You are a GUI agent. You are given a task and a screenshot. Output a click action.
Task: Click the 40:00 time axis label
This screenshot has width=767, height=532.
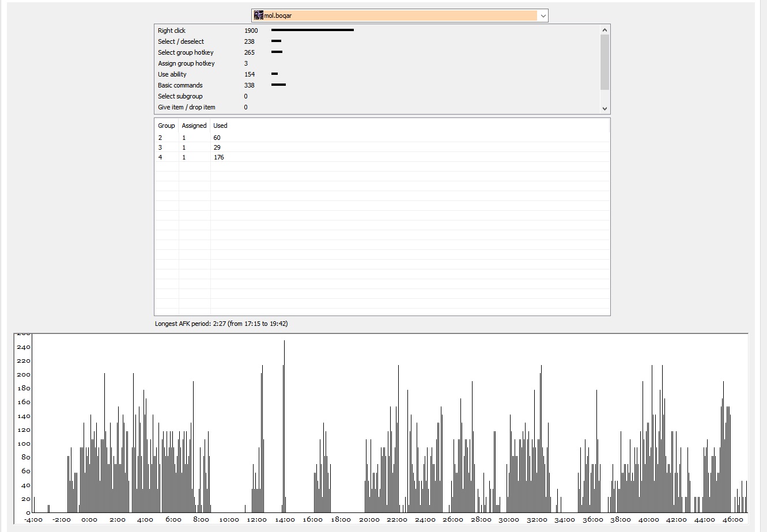[x=649, y=520]
